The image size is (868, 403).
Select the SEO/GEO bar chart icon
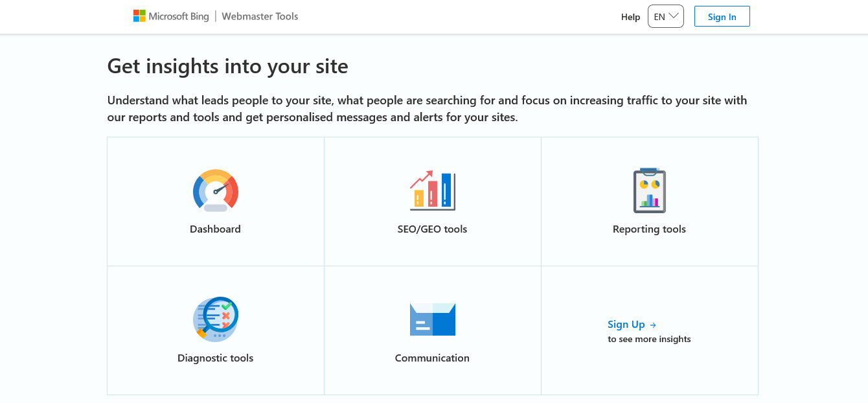433,190
